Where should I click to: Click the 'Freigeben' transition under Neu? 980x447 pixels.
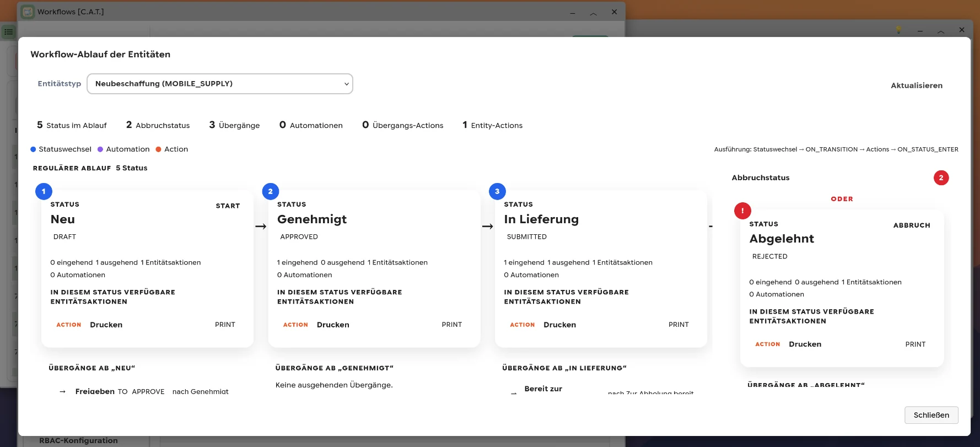click(x=95, y=391)
